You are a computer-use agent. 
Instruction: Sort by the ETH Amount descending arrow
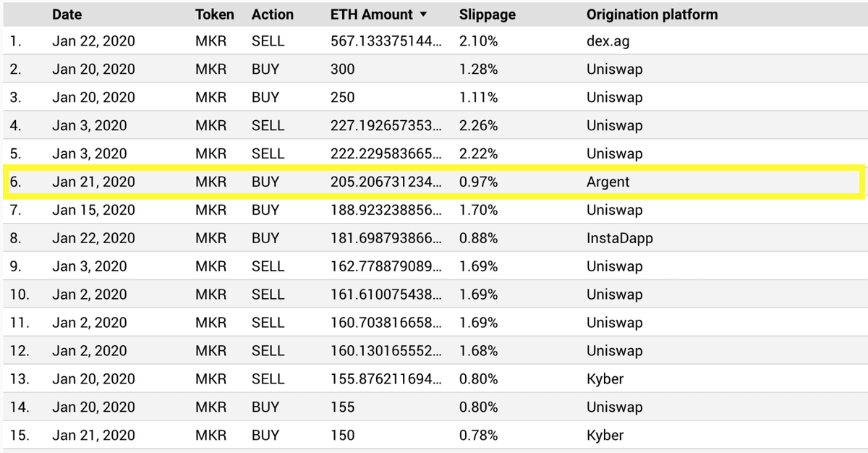point(423,15)
